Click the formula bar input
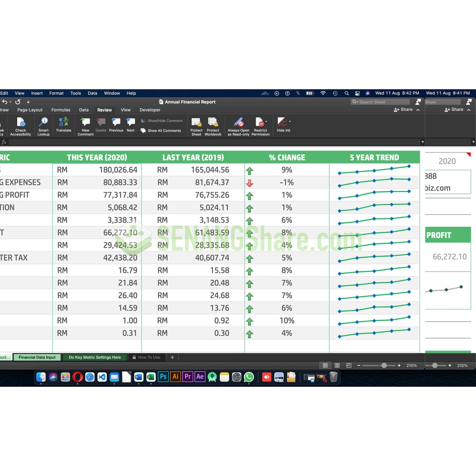The image size is (476, 476). click(x=214, y=142)
